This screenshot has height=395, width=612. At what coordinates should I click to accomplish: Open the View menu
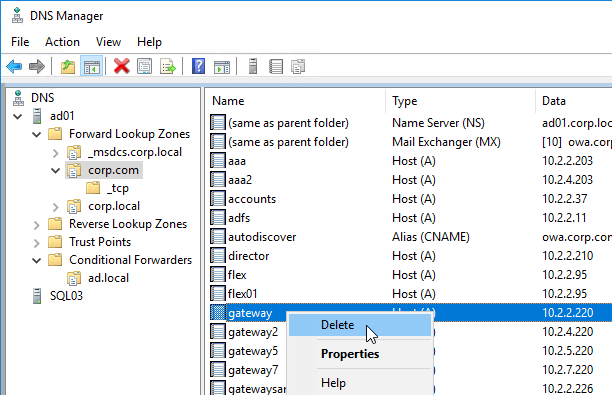pos(108,42)
